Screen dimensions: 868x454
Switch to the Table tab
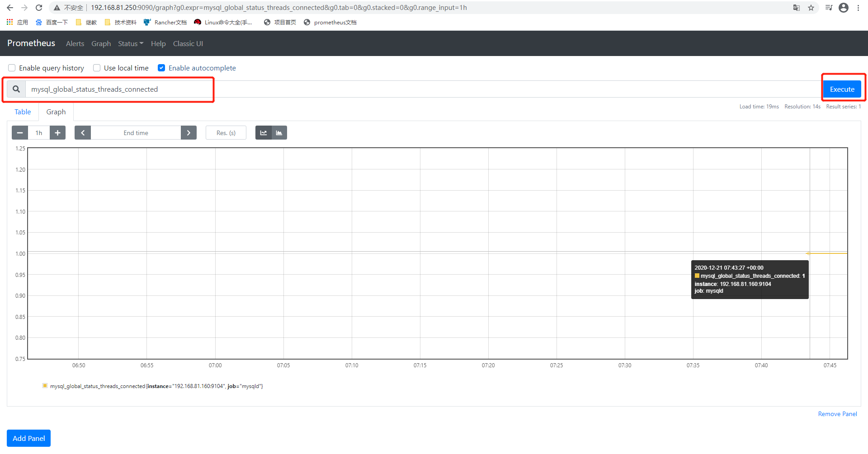(23, 112)
